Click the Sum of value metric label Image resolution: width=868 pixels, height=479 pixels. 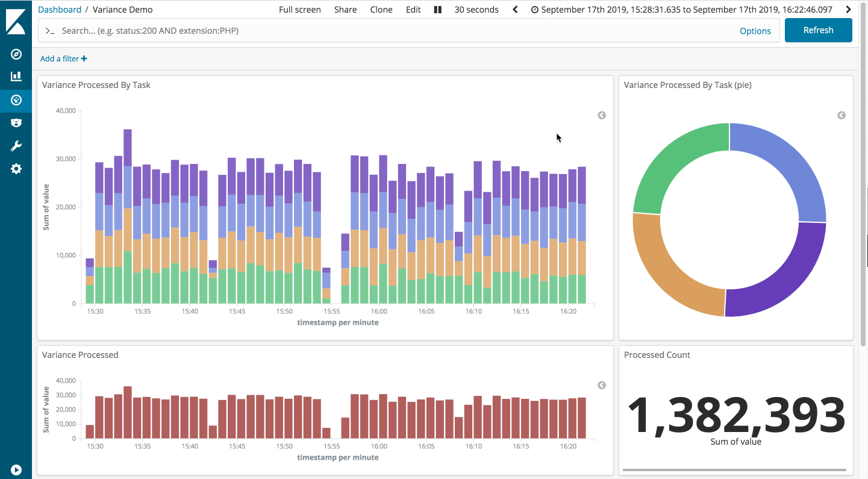736,442
